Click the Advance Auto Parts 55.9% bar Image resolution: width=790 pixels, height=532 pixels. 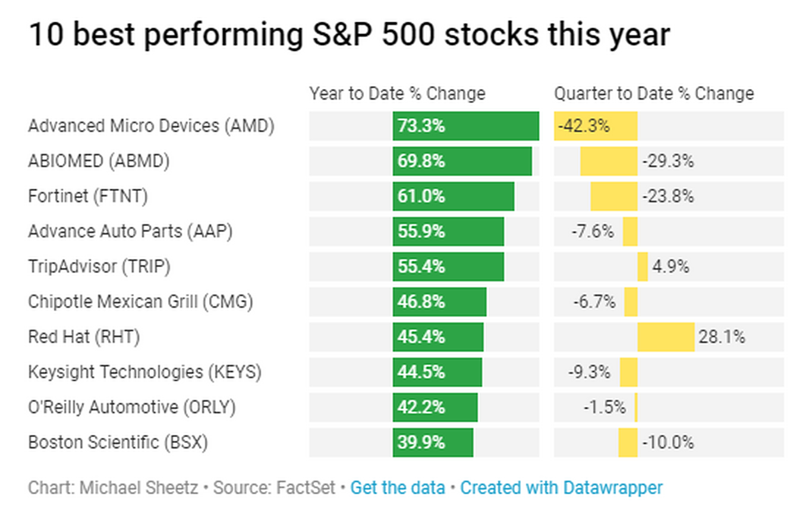[448, 232]
